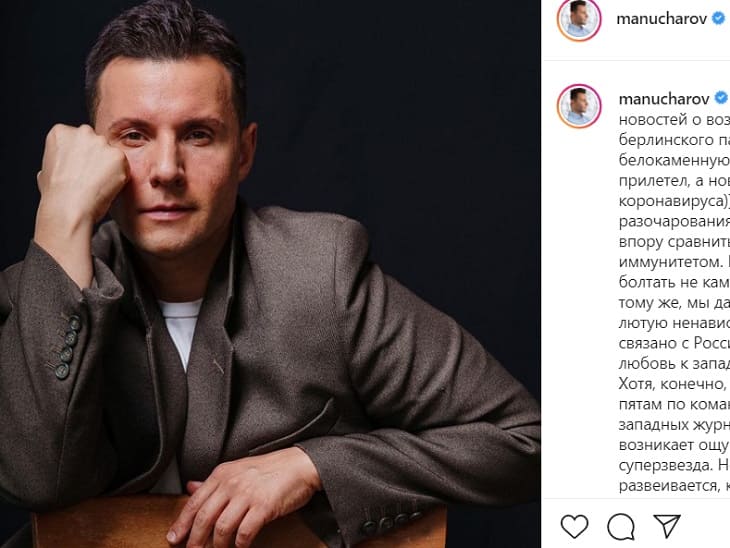Open the profile avatar in the post header

tap(579, 20)
